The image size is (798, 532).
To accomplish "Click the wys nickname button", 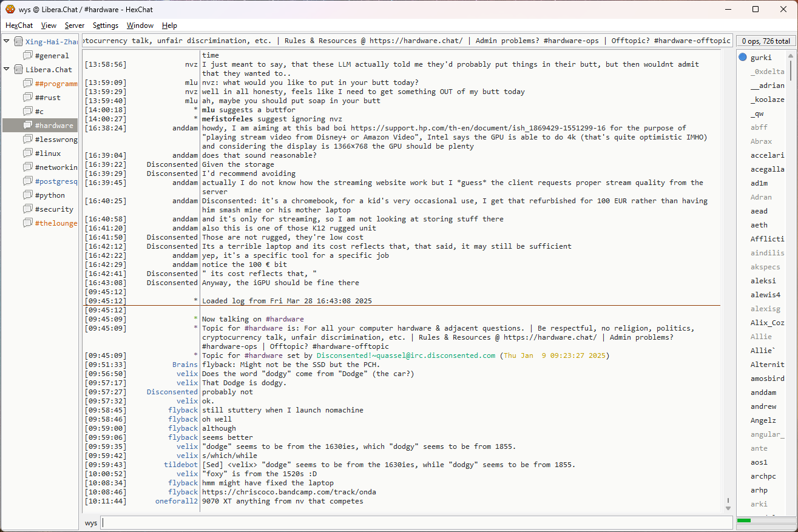I will (x=90, y=523).
